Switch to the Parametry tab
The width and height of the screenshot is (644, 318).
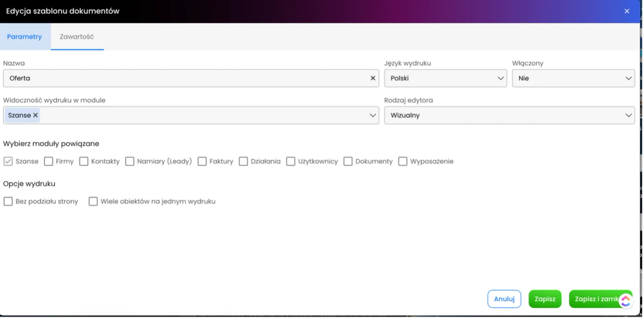[25, 37]
